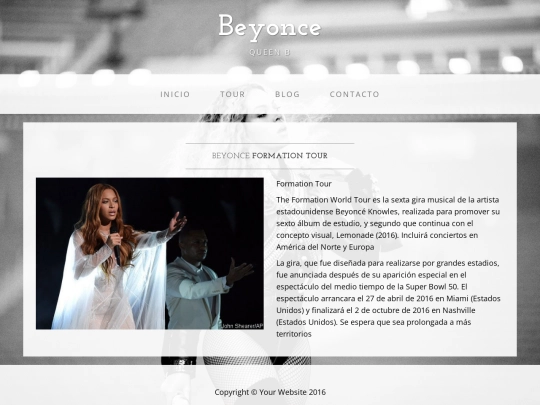The image size is (540, 405).
Task: Select the CONTACTO menu item
Action: pyautogui.click(x=354, y=94)
